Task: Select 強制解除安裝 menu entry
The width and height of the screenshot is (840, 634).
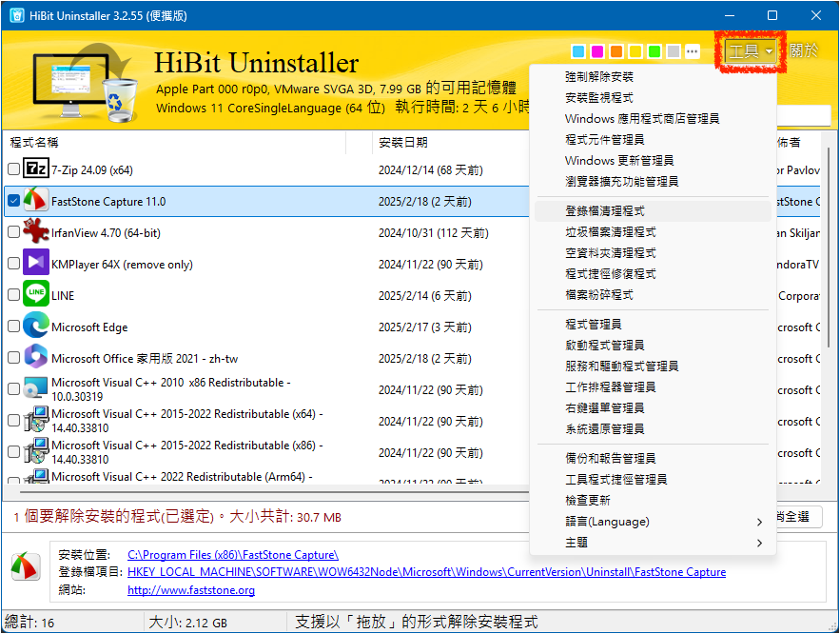Action: tap(653, 77)
